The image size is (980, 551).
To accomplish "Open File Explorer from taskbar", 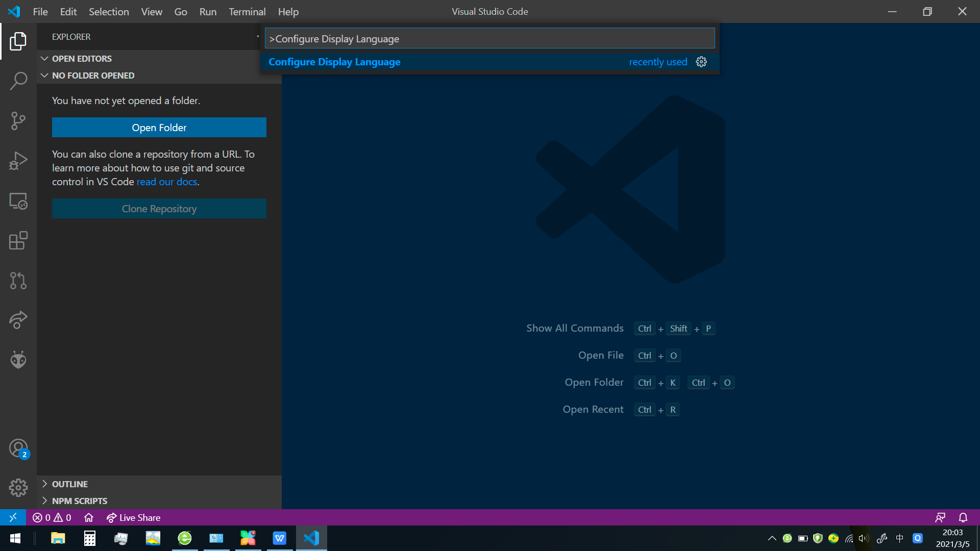I will pos(58,538).
